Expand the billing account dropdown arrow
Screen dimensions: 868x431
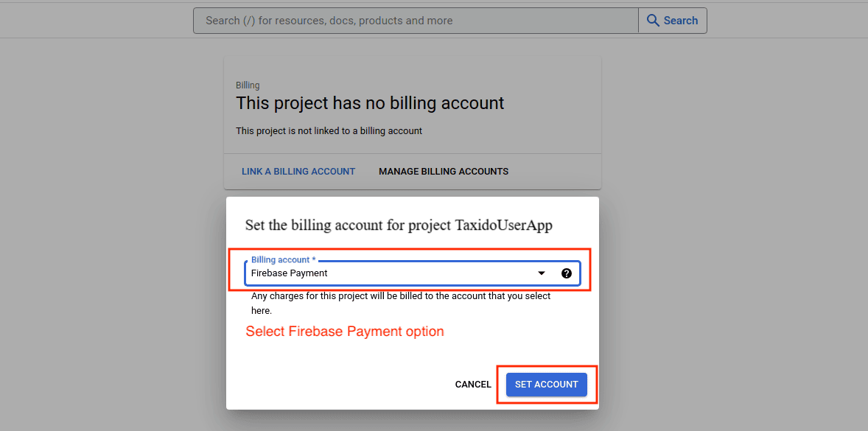pyautogui.click(x=542, y=273)
